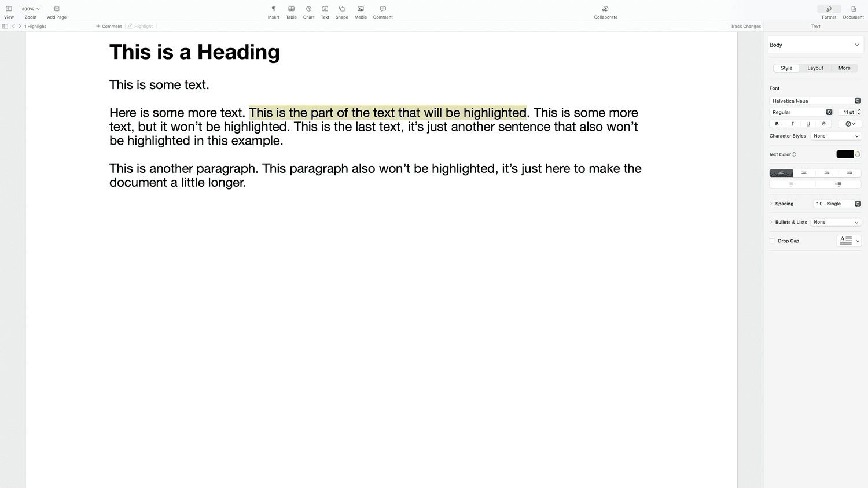Image resolution: width=868 pixels, height=488 pixels.
Task: Click the 11 pt font size field
Action: [847, 112]
